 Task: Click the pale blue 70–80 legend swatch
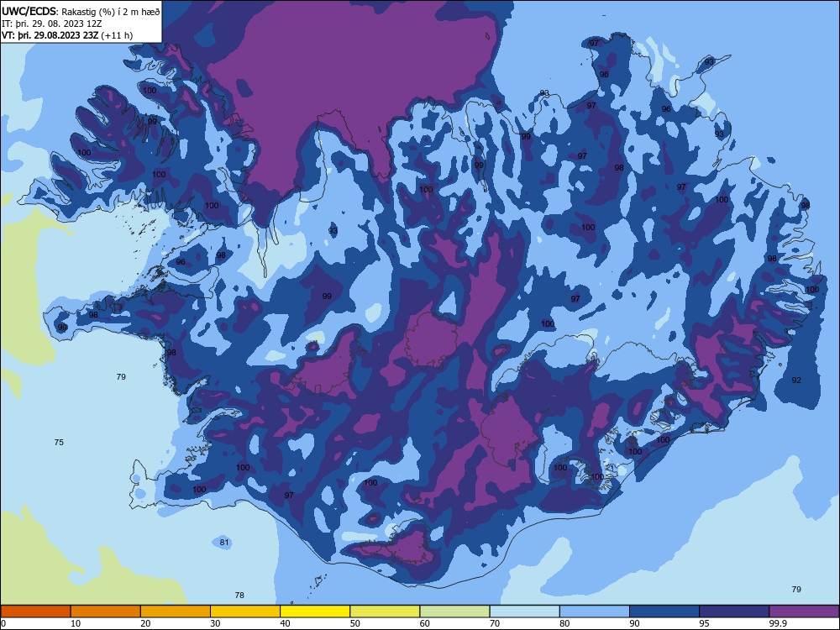[x=524, y=612]
